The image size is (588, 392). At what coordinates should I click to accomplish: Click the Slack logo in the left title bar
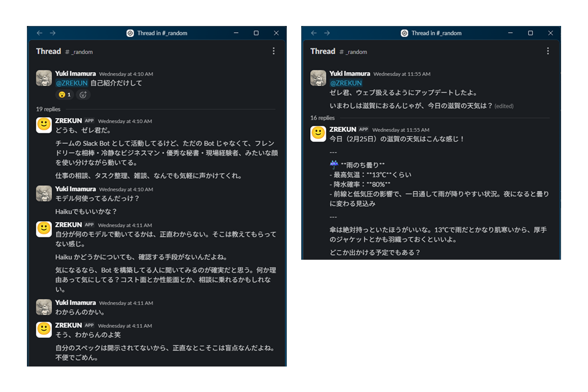tap(130, 33)
